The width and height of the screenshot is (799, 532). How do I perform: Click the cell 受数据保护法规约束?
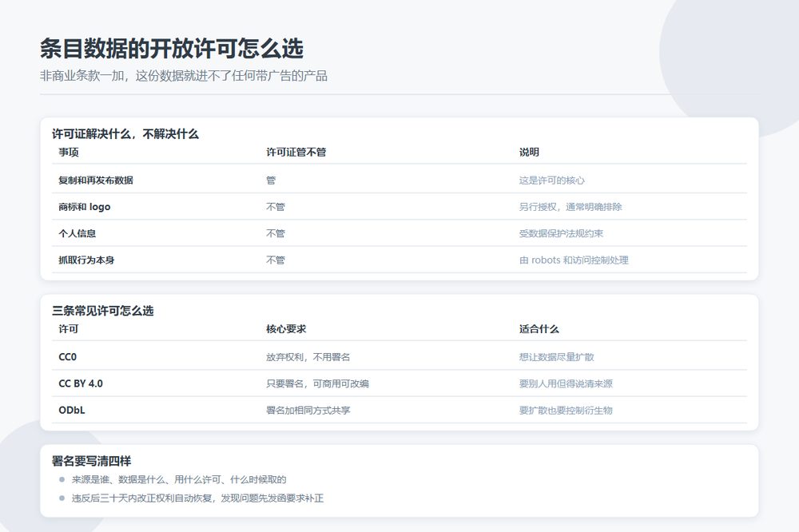coord(561,233)
